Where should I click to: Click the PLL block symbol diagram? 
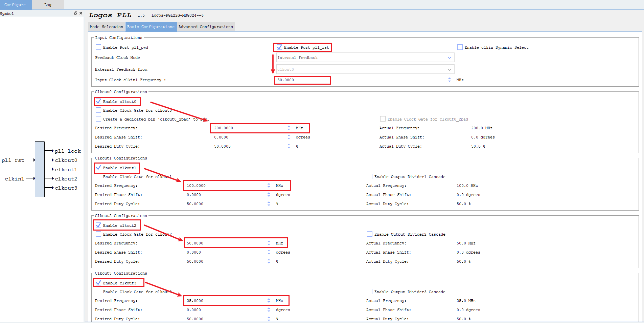[40, 169]
